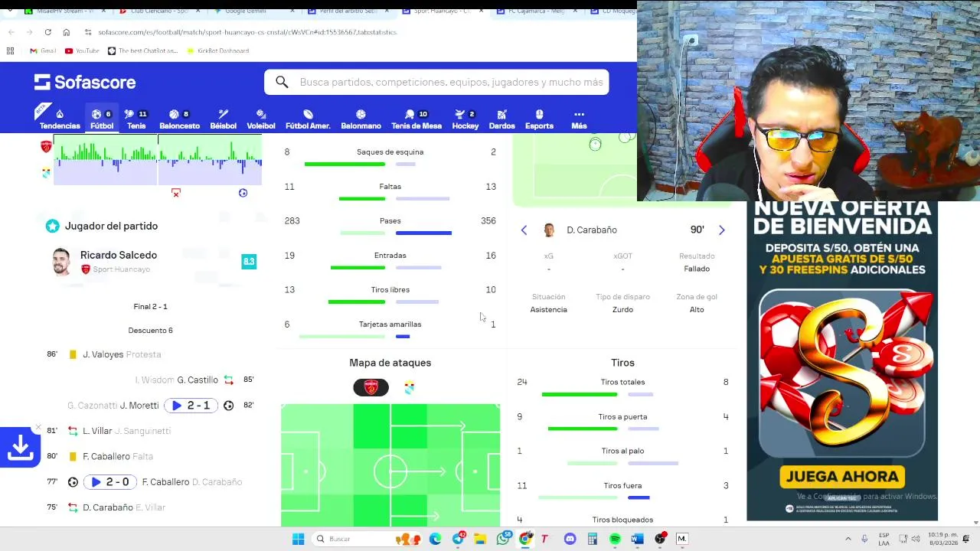
Task: Open the browser apps grid icon
Action: [x=10, y=51]
